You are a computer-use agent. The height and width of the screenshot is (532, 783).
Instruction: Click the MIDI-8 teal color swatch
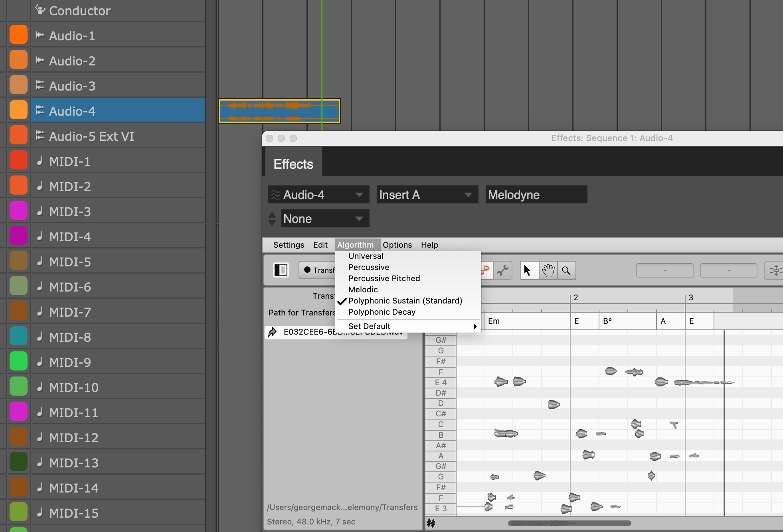pos(18,336)
